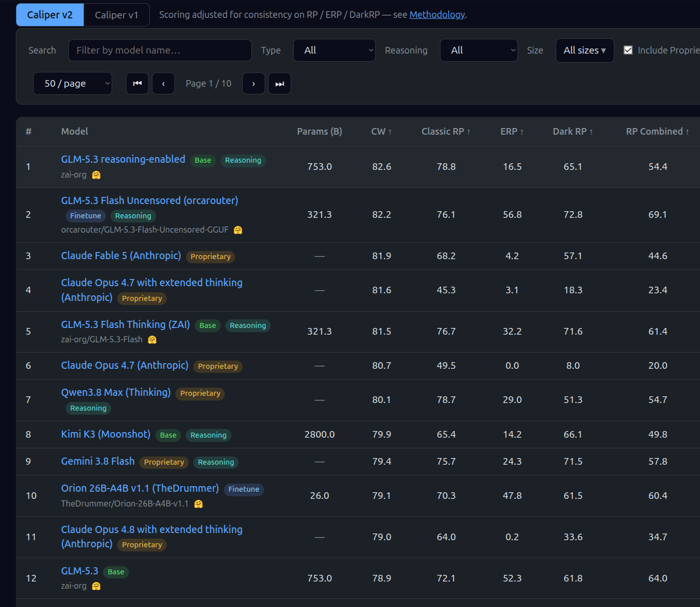Switch to the Caliper v1 tab

point(117,15)
